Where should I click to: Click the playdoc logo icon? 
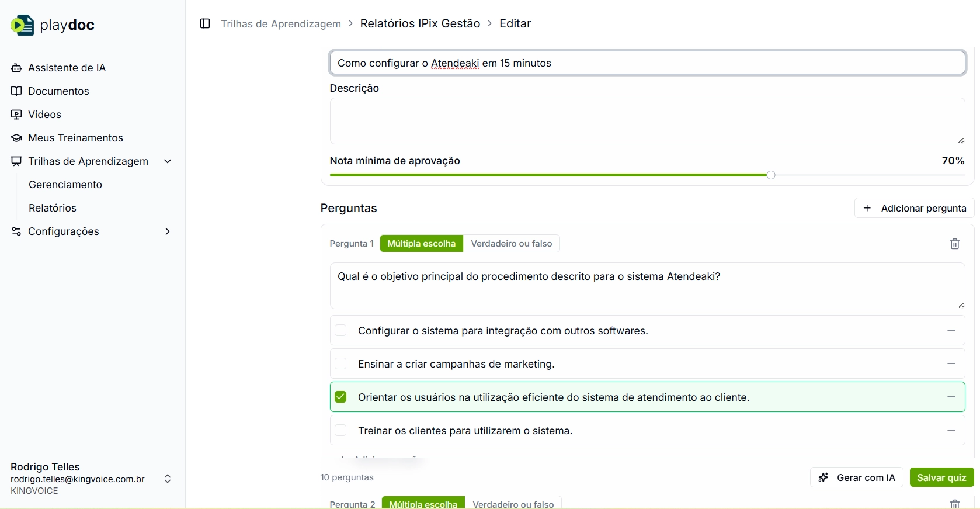pyautogui.click(x=22, y=25)
